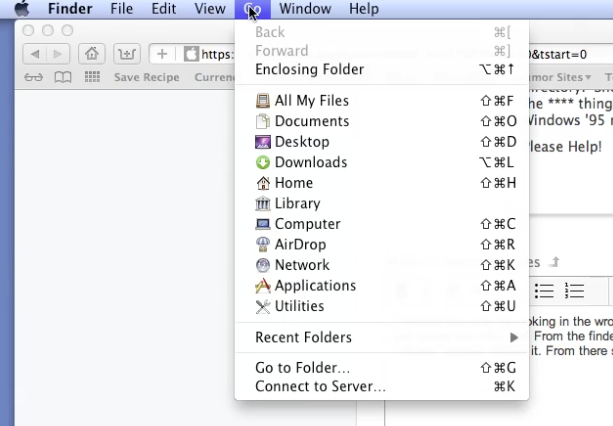The width and height of the screenshot is (613, 426).
Task: Click the Save Recipe bookmark
Action: click(x=147, y=77)
